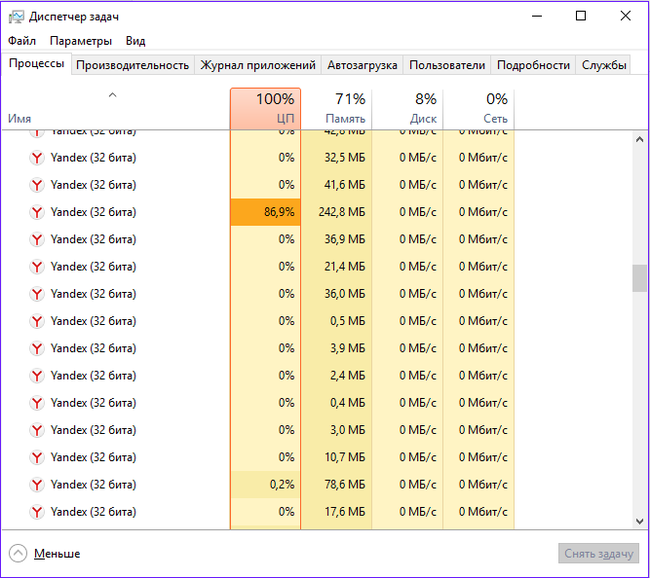Select the 86,9% CPU cell

265,212
